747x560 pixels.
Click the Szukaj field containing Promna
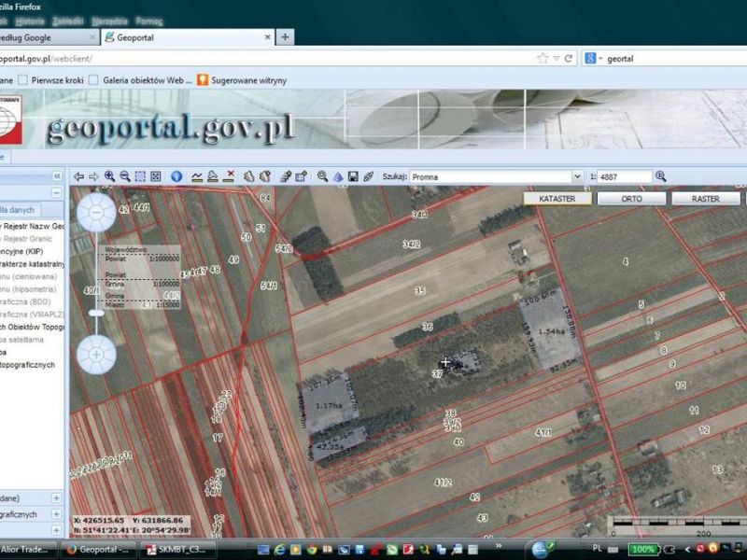(x=491, y=176)
